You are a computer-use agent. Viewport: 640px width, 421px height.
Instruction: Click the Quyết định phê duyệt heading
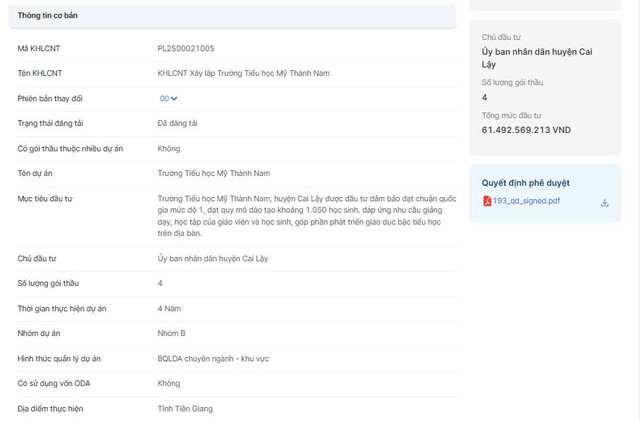[x=525, y=183]
